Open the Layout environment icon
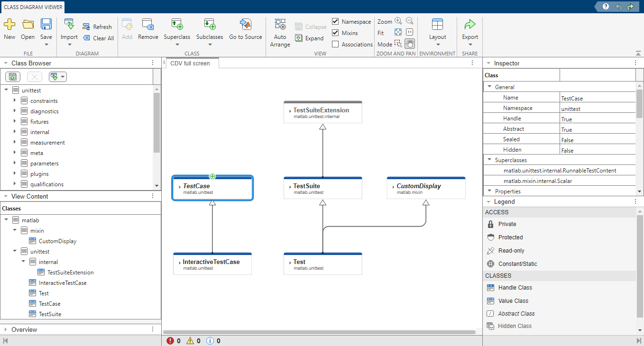Screen dimensions: 644x346 coord(437,24)
